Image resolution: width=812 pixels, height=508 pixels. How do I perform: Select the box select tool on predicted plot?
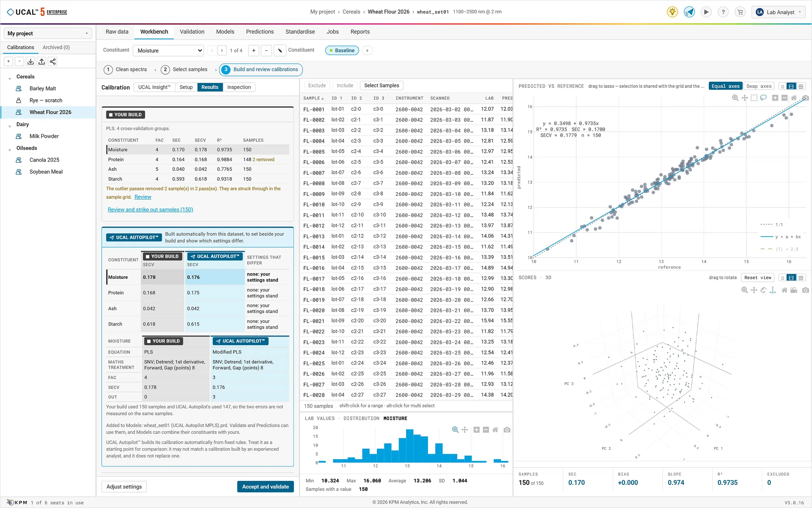coord(754,98)
